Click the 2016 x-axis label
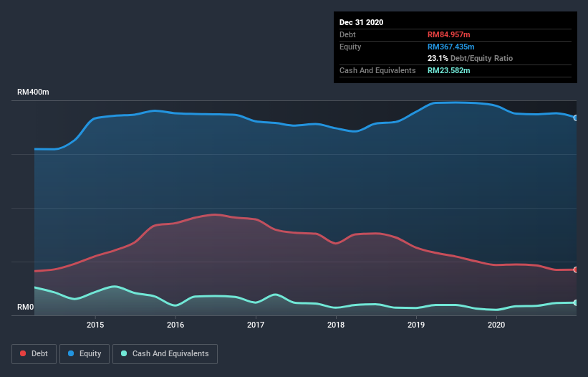 pos(175,325)
